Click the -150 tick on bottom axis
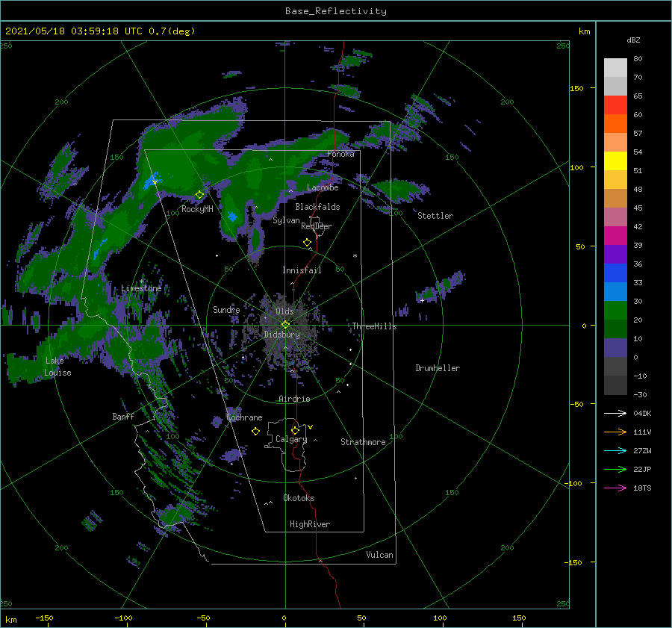 pyautogui.click(x=44, y=618)
